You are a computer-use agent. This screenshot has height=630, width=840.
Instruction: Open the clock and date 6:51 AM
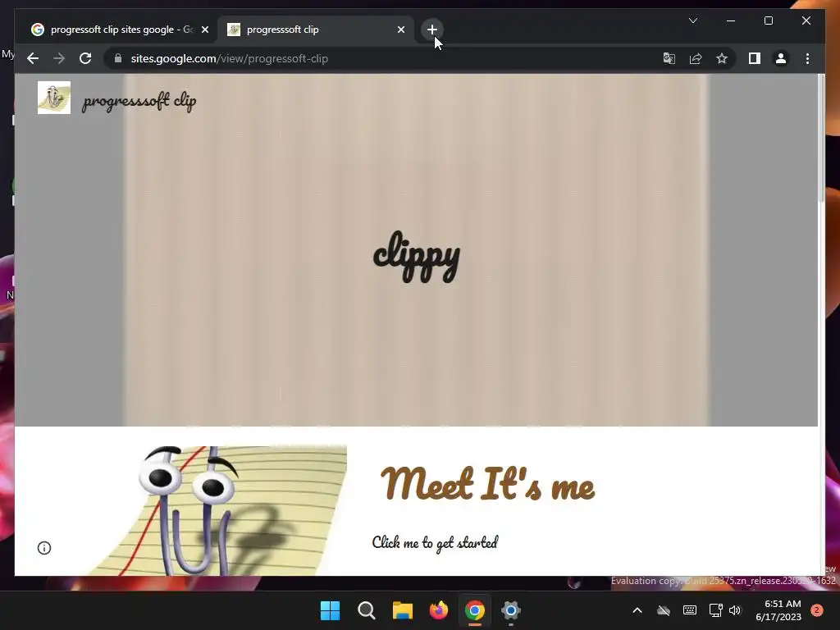pyautogui.click(x=778, y=610)
